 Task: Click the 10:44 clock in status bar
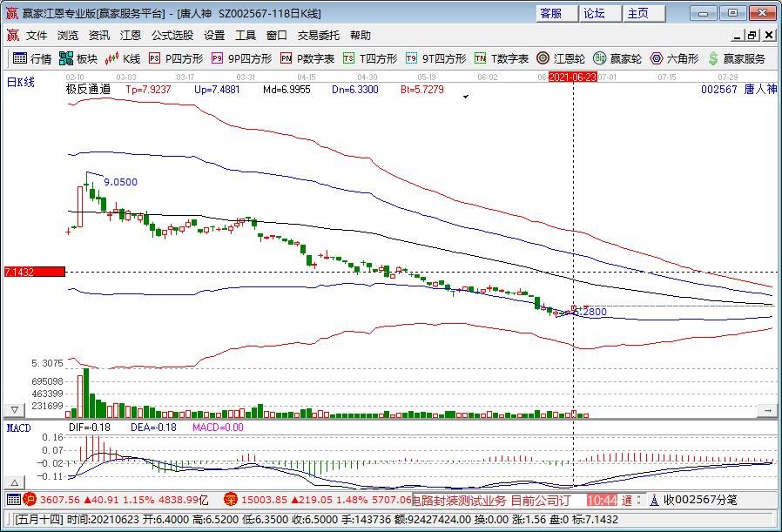[602, 500]
